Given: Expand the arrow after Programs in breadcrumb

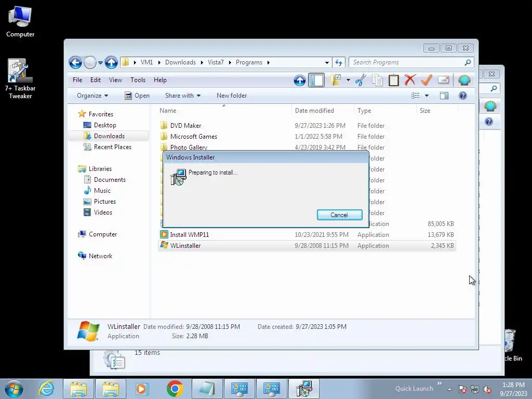Looking at the screenshot, I should [x=269, y=62].
